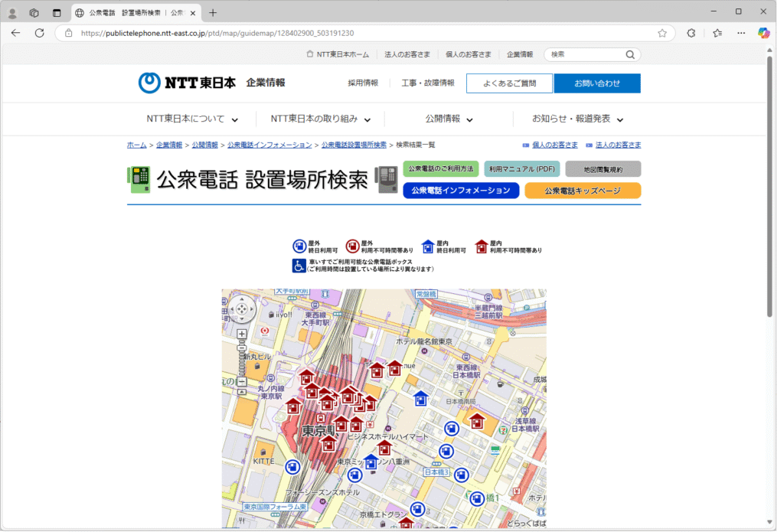Open the browser profile icon
The width and height of the screenshot is (784, 532).
[x=12, y=13]
